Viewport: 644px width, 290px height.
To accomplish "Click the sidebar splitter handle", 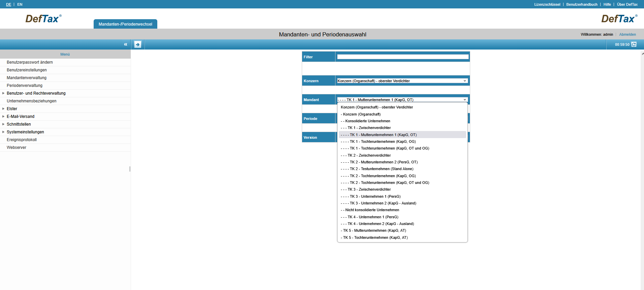I will [130, 169].
